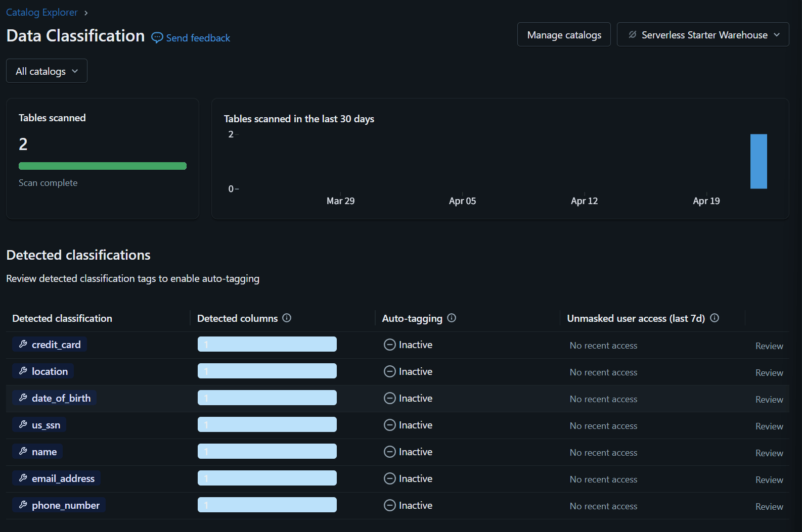
Task: Go to Catalog Explorer breadcrumb
Action: pos(41,12)
